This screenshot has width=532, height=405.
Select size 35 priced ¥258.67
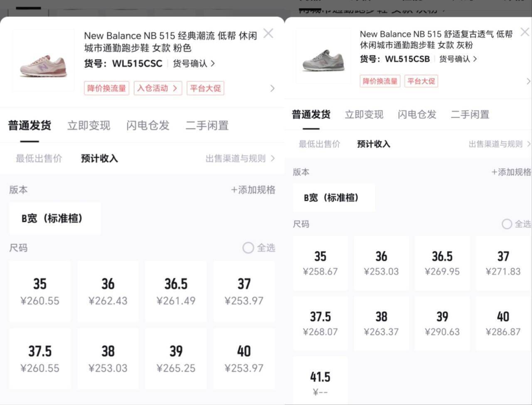(320, 263)
